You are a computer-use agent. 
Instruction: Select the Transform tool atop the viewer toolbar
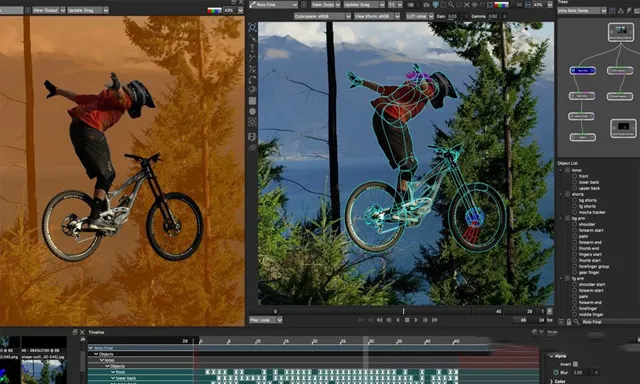tap(252, 28)
